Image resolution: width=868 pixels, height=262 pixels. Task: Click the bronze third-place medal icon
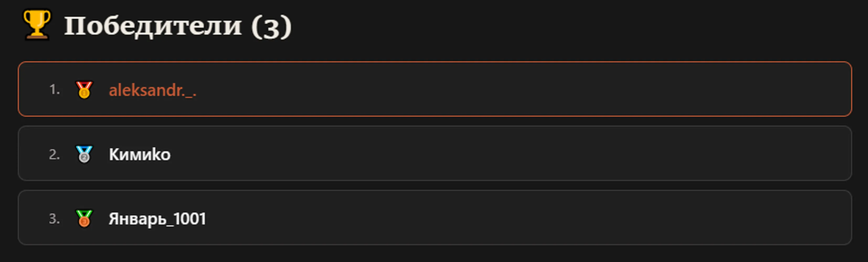[x=84, y=219]
